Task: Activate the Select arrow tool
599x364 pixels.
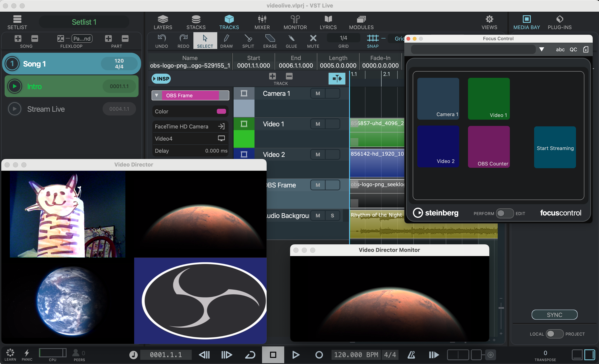Action: point(205,41)
